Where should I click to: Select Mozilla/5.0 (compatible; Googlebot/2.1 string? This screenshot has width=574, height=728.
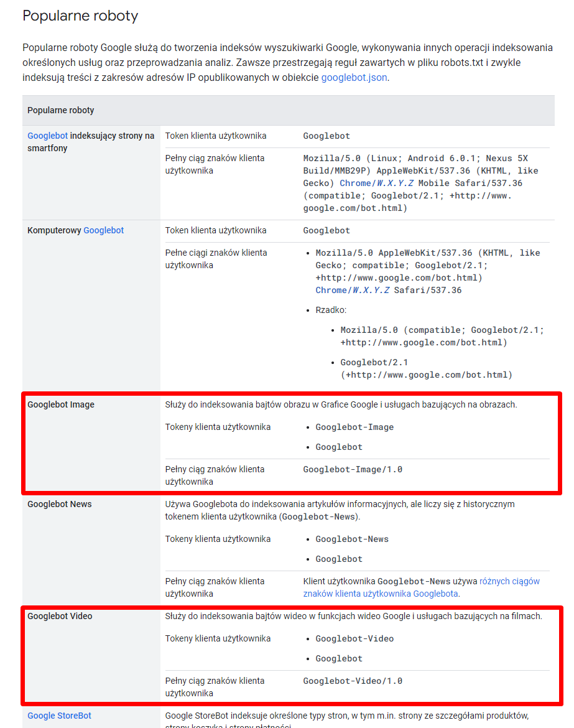442,336
